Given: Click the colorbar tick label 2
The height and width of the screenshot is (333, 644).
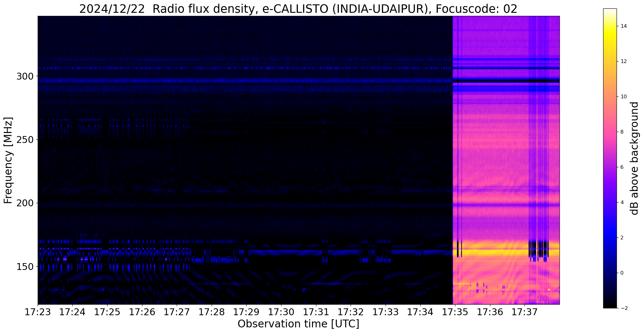Looking at the screenshot, I should click(x=622, y=238).
